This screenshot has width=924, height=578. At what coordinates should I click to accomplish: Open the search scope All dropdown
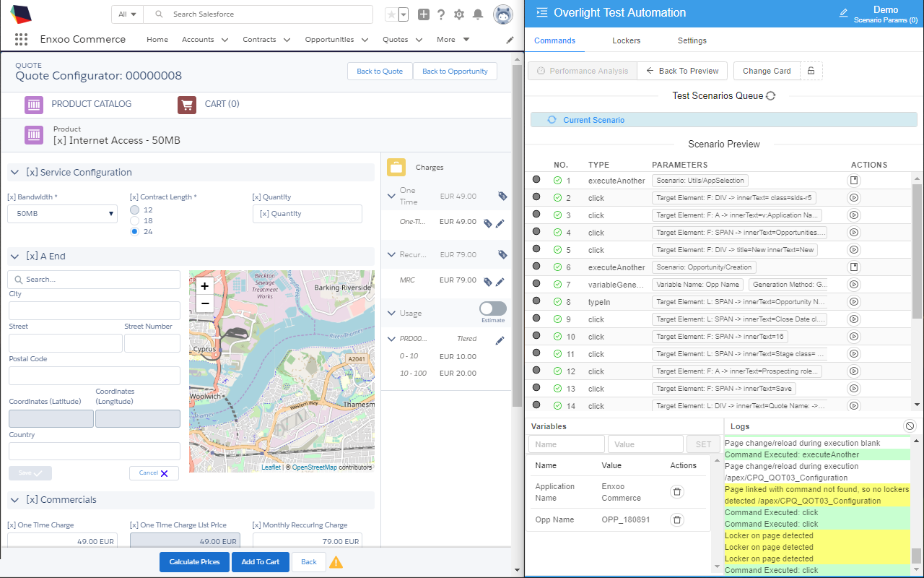click(128, 14)
